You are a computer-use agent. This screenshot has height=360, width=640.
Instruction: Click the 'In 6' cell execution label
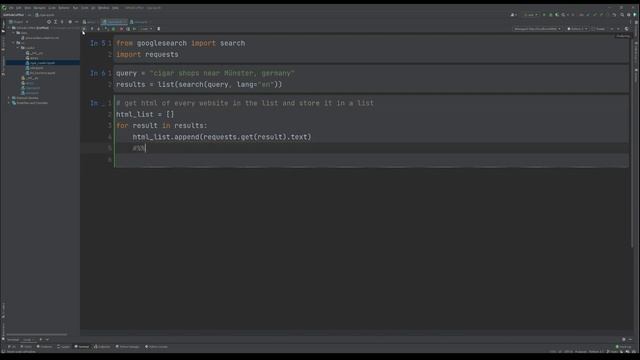pyautogui.click(x=98, y=73)
